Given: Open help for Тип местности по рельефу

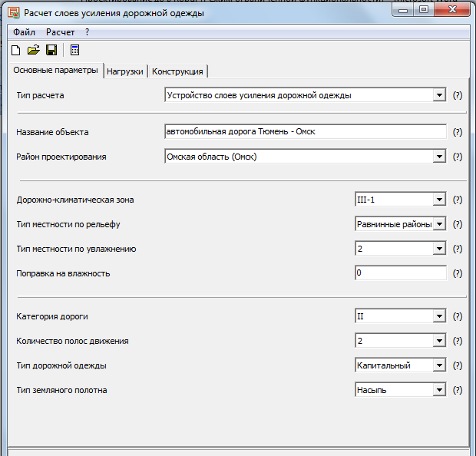Looking at the screenshot, I should tap(458, 224).
